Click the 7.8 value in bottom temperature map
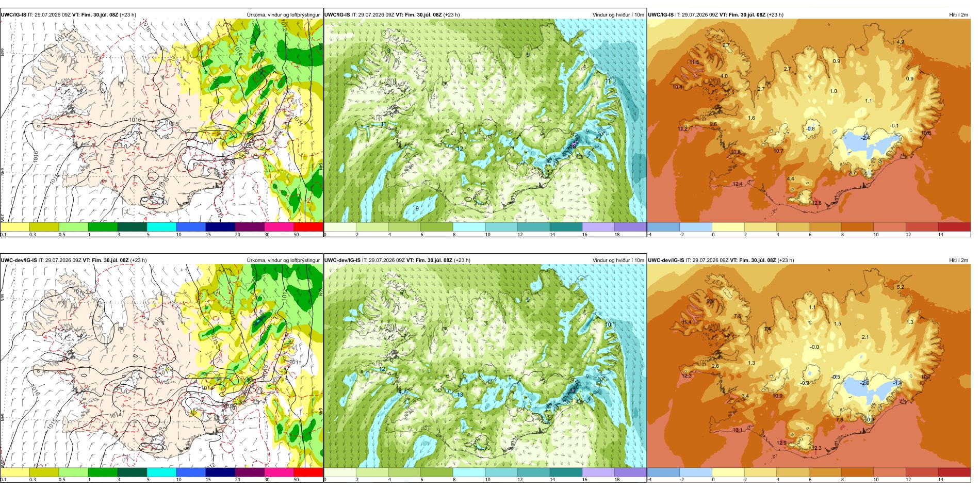The height and width of the screenshot is (490, 980). tap(840, 419)
